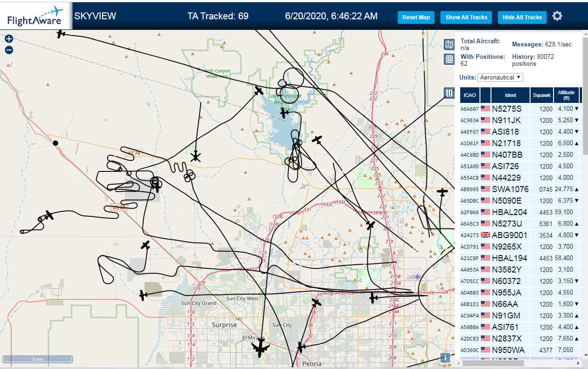Toggle the sidebar columns icon
Screen dimensions: 588x369
click(449, 93)
